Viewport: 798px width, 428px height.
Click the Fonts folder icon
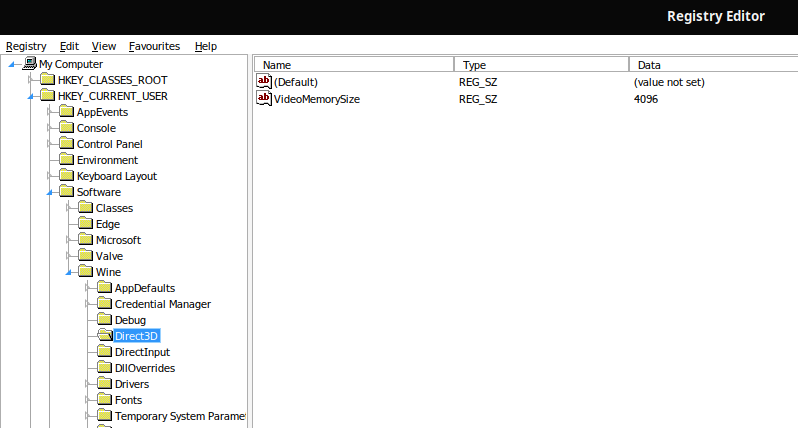[x=104, y=400]
